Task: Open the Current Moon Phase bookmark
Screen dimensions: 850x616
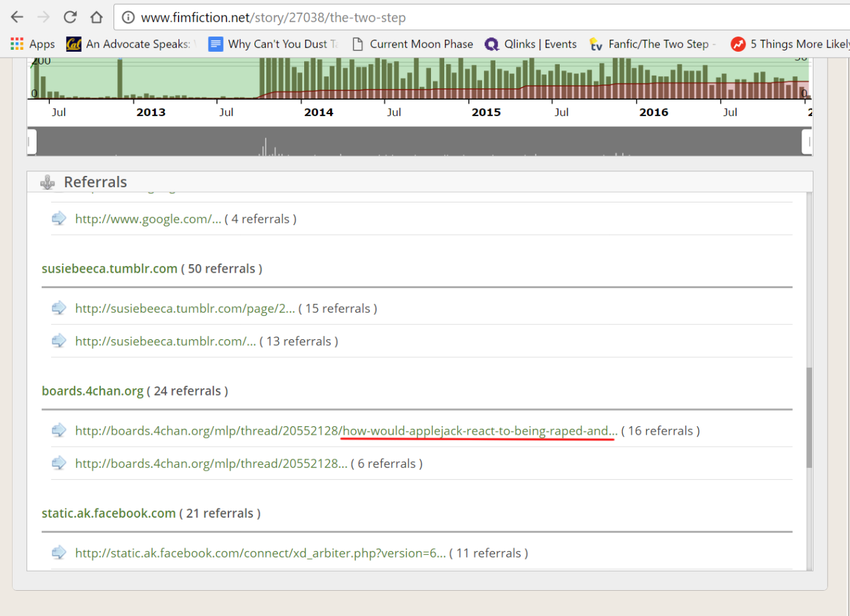Action: (412, 44)
